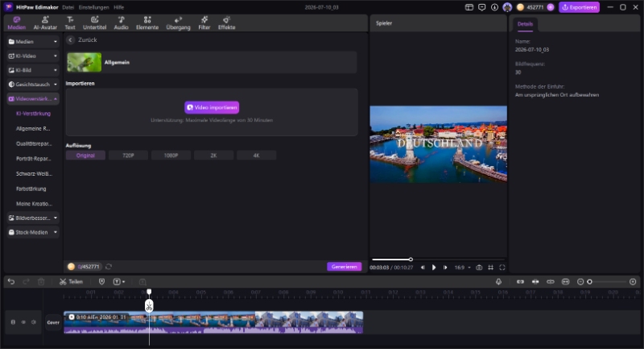Image resolution: width=644 pixels, height=349 pixels.
Task: Open the feedback message icon
Action: pos(481,7)
